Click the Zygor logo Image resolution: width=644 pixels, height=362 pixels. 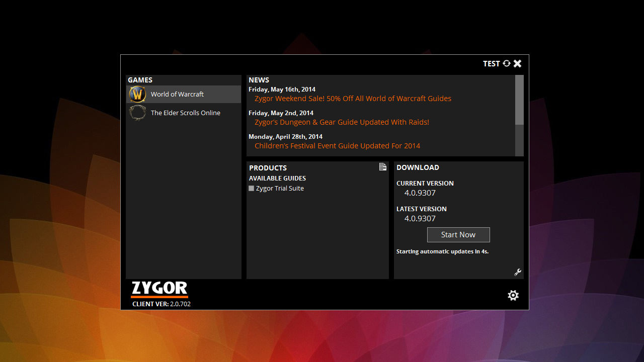(159, 289)
